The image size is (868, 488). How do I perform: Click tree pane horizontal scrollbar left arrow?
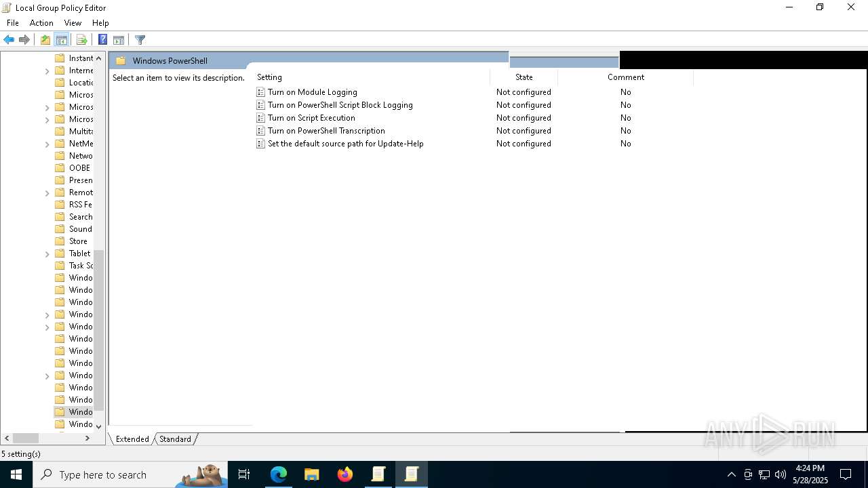click(x=7, y=439)
